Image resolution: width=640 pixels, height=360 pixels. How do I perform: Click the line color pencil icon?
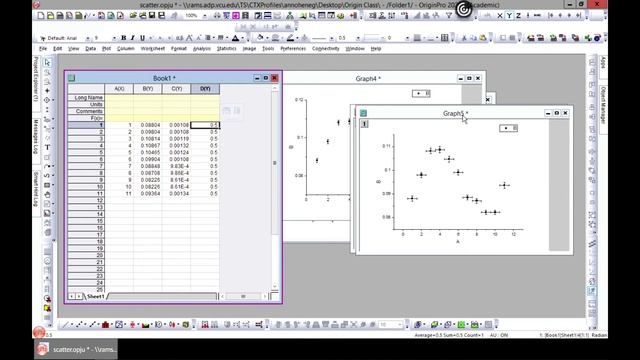pyautogui.click(x=290, y=38)
